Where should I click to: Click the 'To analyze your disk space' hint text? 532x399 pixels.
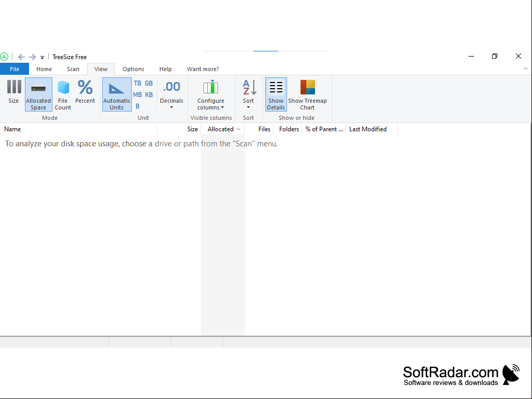[142, 144]
